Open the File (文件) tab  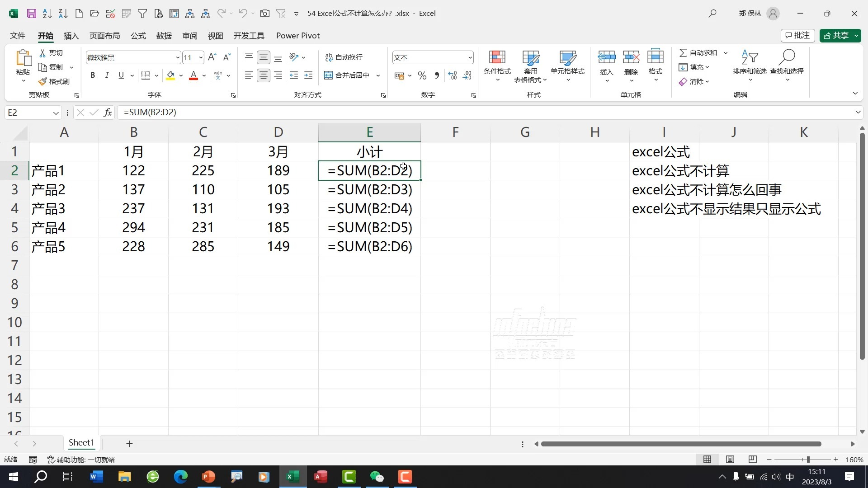coord(18,36)
